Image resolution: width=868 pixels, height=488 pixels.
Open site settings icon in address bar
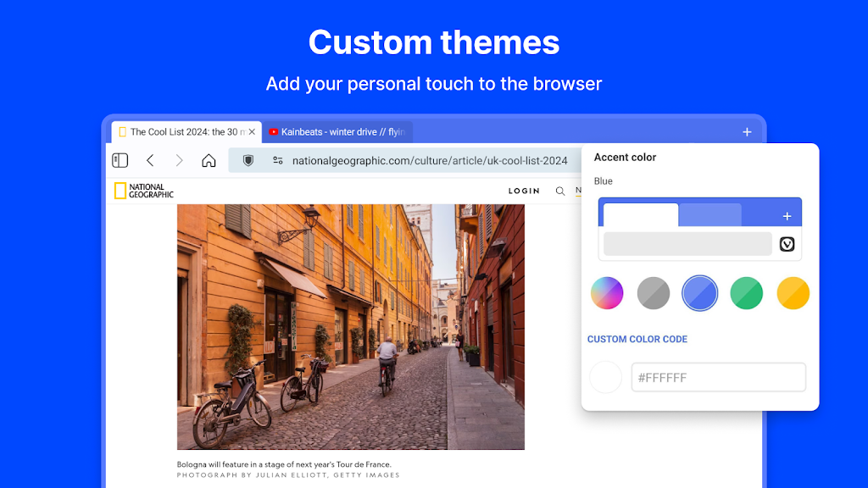(277, 160)
